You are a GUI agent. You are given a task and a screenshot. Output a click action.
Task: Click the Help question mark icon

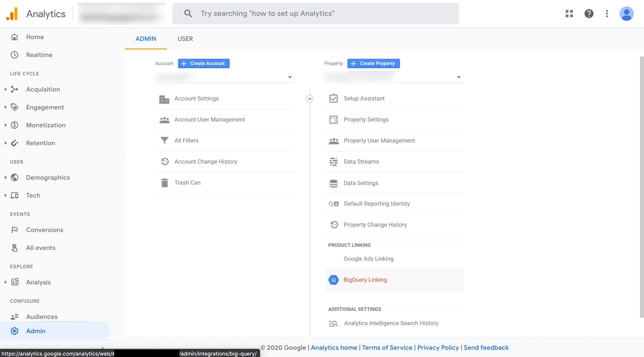pos(589,14)
